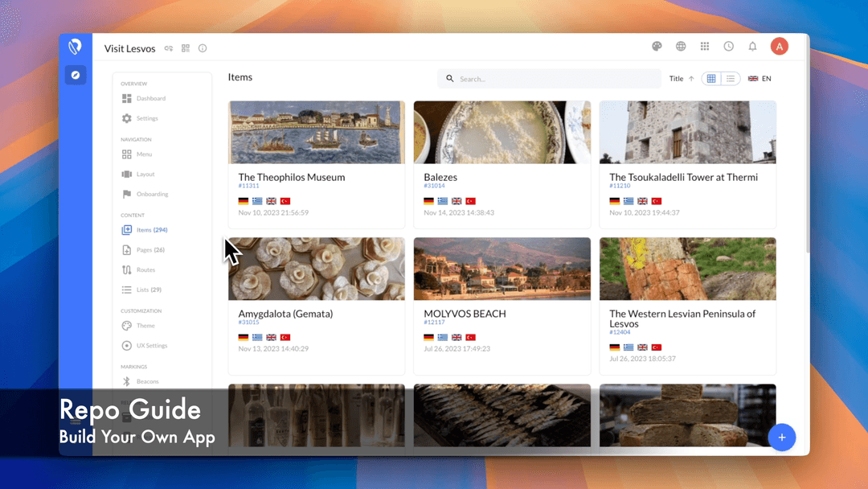The image size is (868, 489).
Task: Open The Theophilos Museum thumbnail
Action: (317, 133)
